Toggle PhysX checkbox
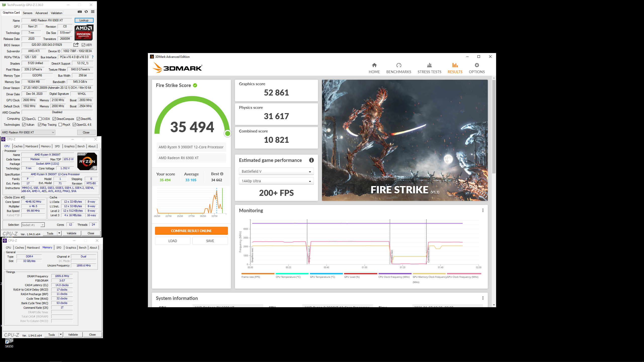This screenshot has width=644, height=362. pyautogui.click(x=60, y=125)
